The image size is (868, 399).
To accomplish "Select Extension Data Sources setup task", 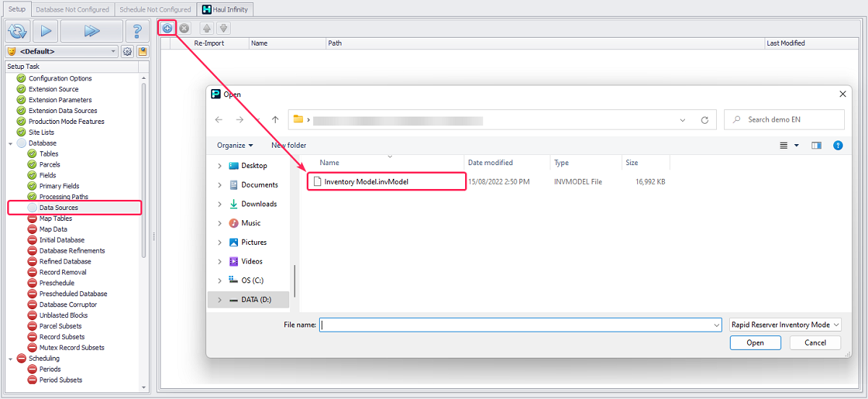I will (x=63, y=111).
